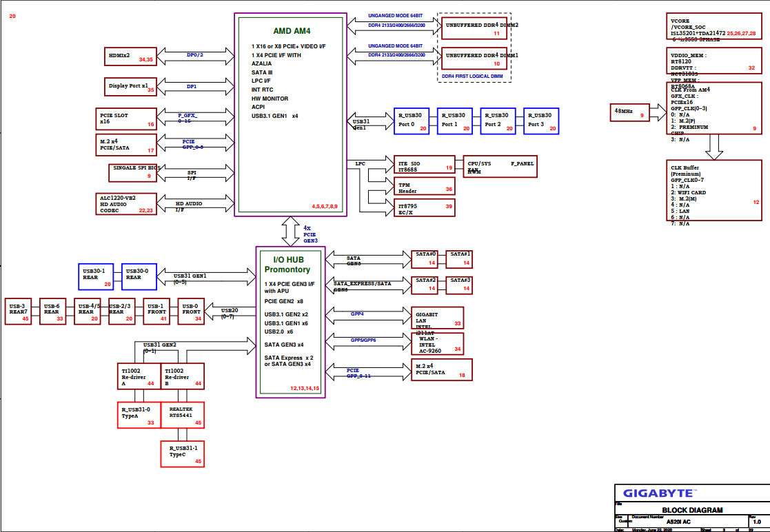This screenshot has height=532, width=770.
Task: Select the DP1 bus label
Action: [x=192, y=86]
